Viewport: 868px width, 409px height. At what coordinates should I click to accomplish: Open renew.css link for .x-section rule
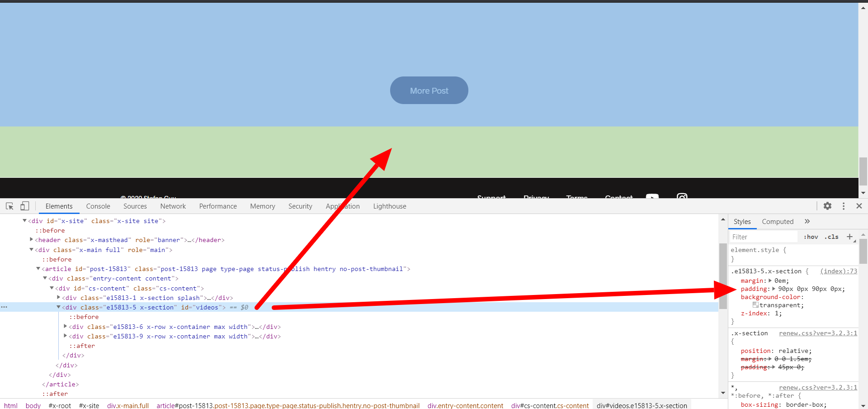pos(818,333)
